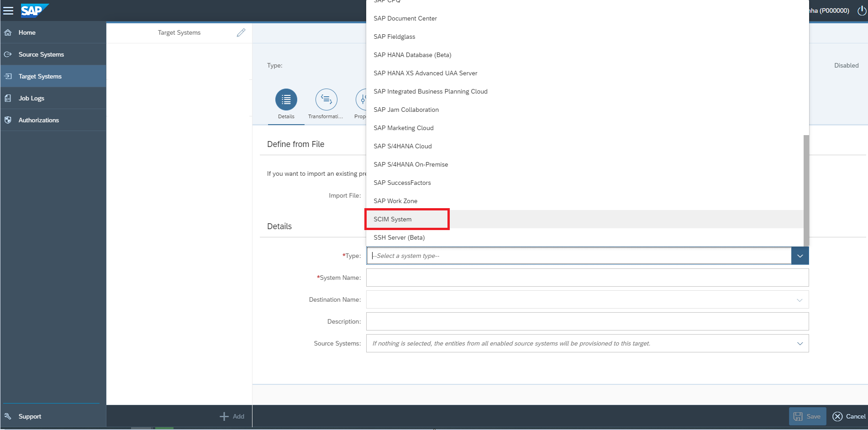Choose SAP HANA XS Advanced UAA Server
The image size is (868, 430).
coord(585,73)
